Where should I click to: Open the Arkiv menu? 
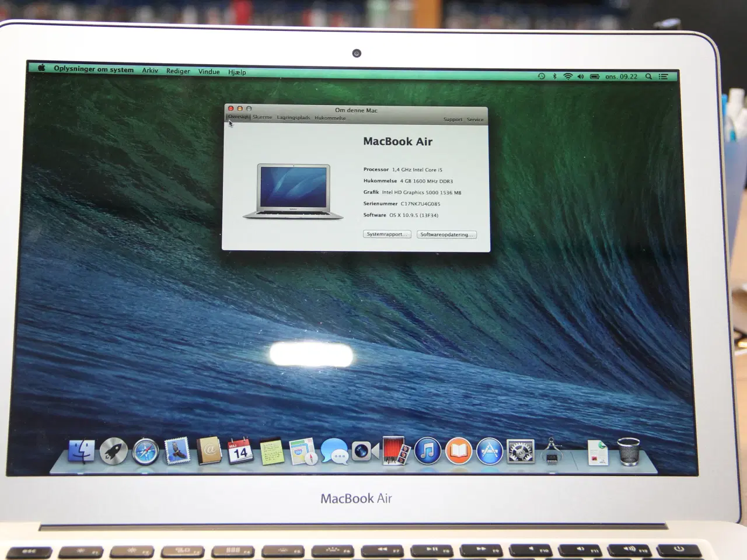(150, 70)
